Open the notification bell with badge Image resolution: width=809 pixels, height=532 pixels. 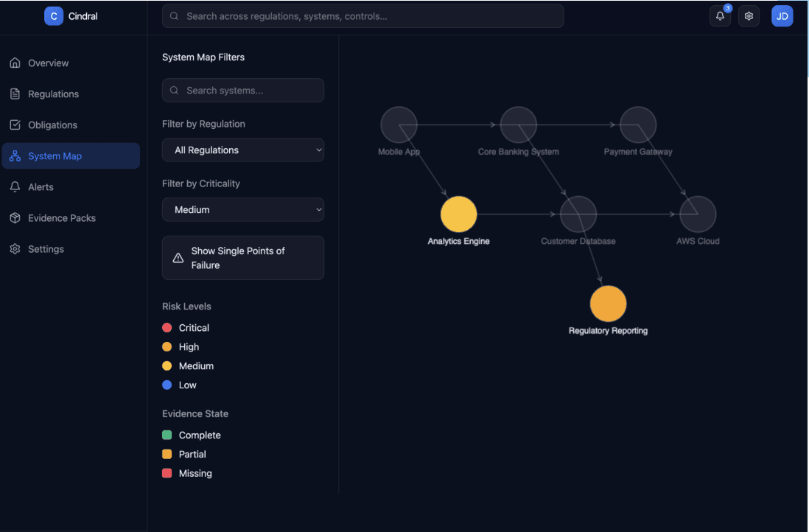(720, 15)
